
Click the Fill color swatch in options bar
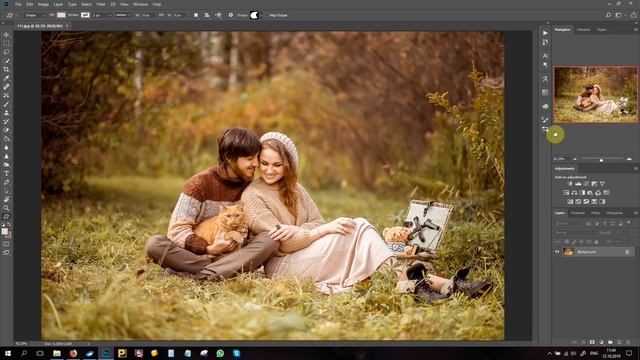click(x=61, y=15)
